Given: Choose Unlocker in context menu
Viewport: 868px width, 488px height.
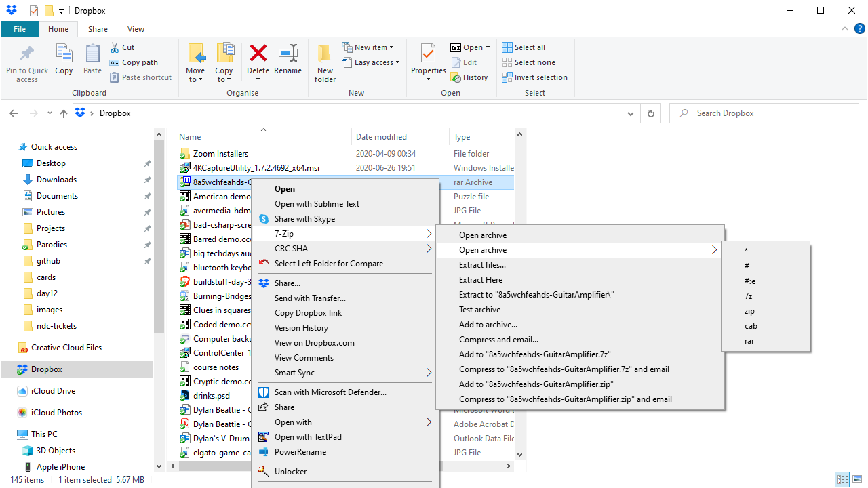Looking at the screenshot, I should 344,472.
